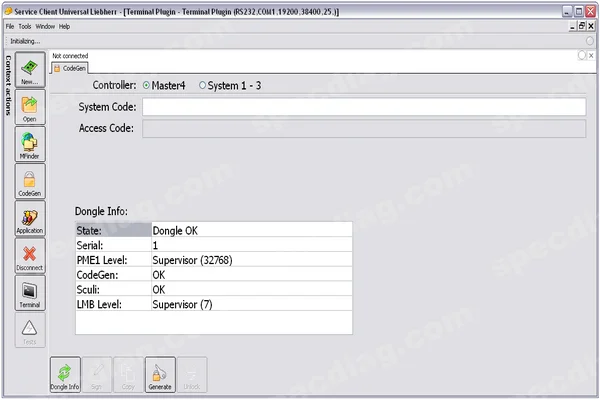Open the File menu
600x400 pixels.
pyautogui.click(x=10, y=26)
